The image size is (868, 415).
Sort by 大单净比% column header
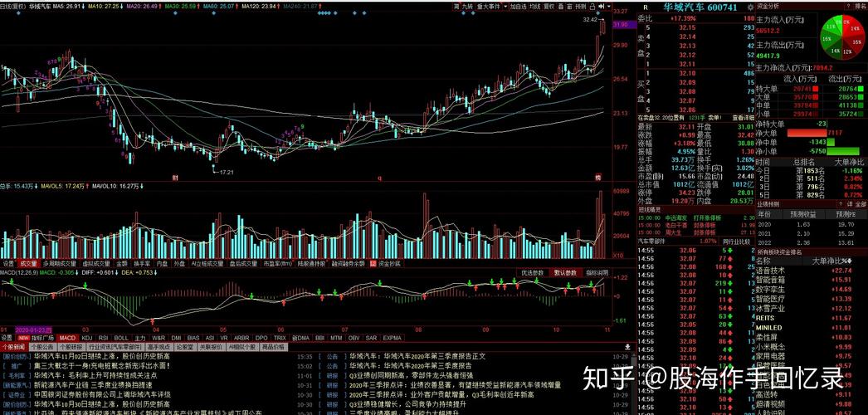pyautogui.click(x=832, y=261)
